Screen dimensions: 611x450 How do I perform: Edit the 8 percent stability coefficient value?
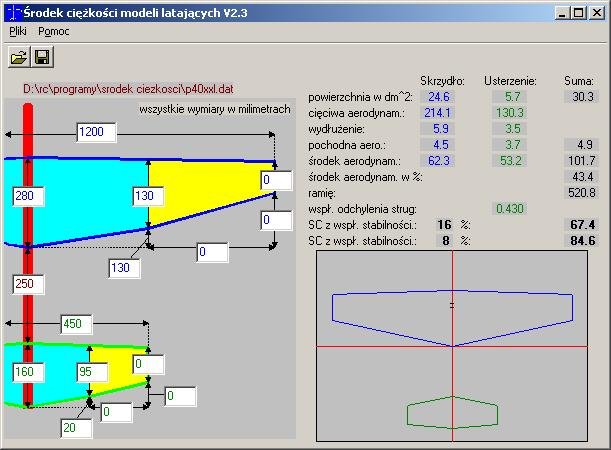point(445,241)
